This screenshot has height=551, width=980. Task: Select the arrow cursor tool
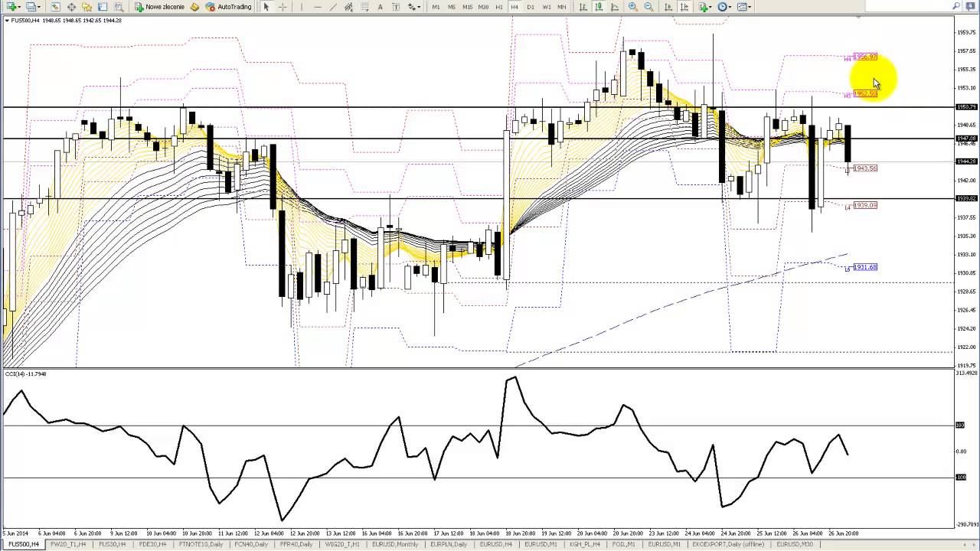click(266, 7)
